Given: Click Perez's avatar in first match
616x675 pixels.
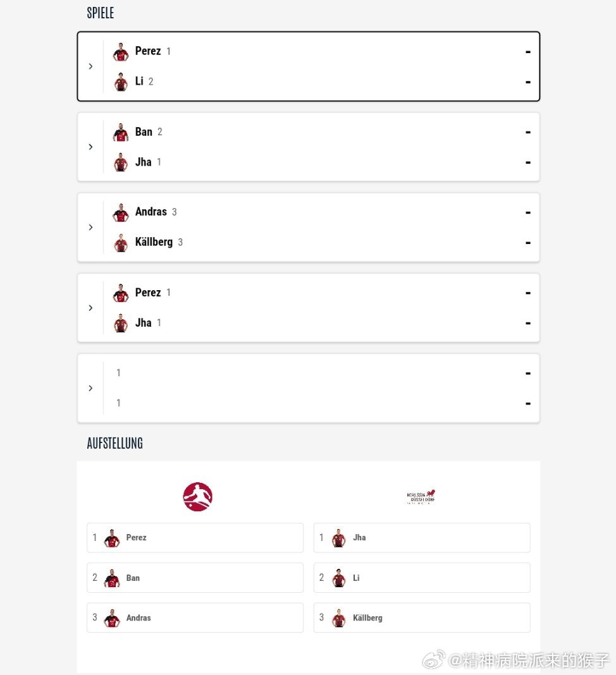Looking at the screenshot, I should [x=121, y=52].
